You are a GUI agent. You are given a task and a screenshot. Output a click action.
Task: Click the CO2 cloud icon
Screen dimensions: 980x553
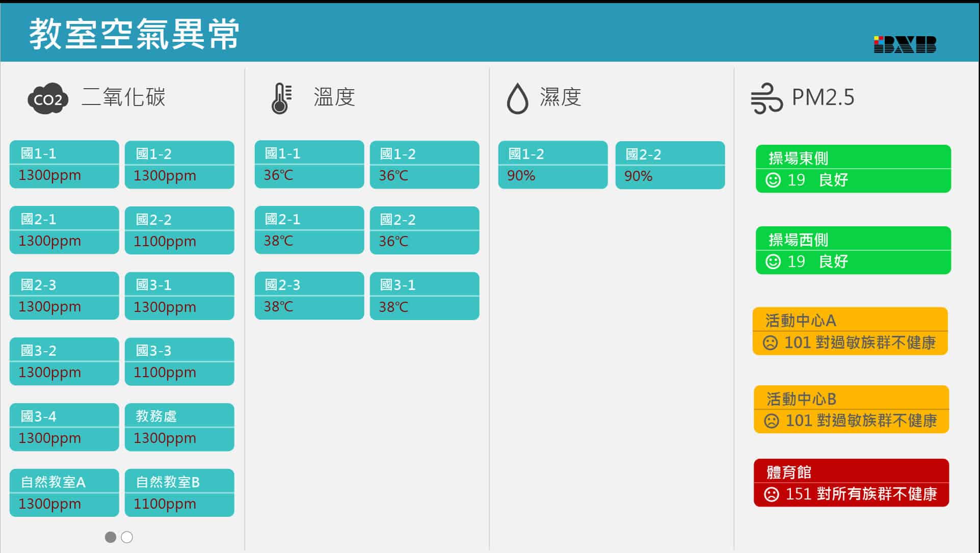pos(48,98)
